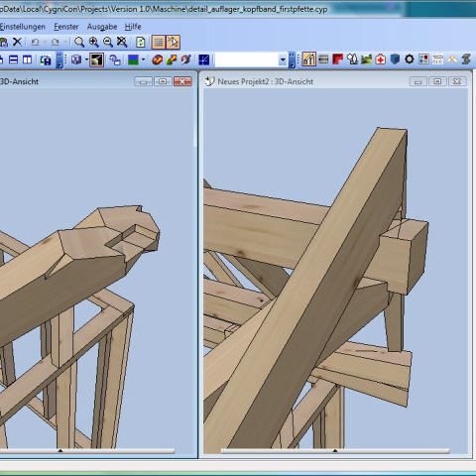The image size is (476, 476).
Task: Open the Einstellungen menu
Action: 23,27
